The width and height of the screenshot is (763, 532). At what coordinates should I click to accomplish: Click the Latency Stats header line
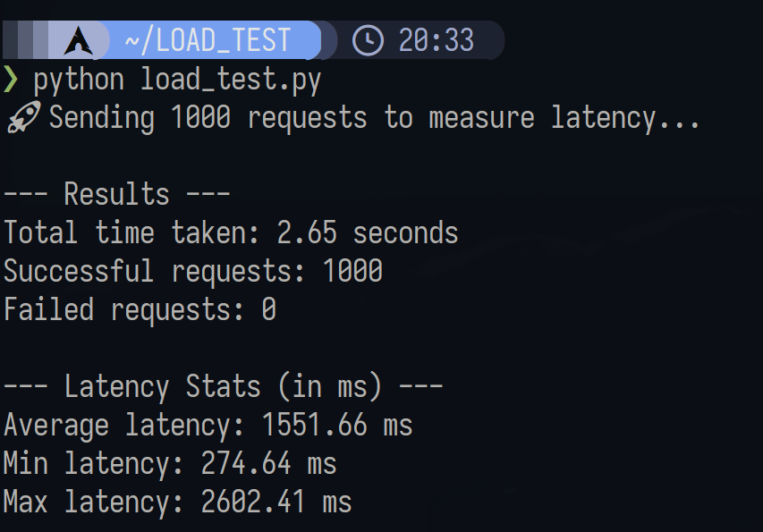224,387
